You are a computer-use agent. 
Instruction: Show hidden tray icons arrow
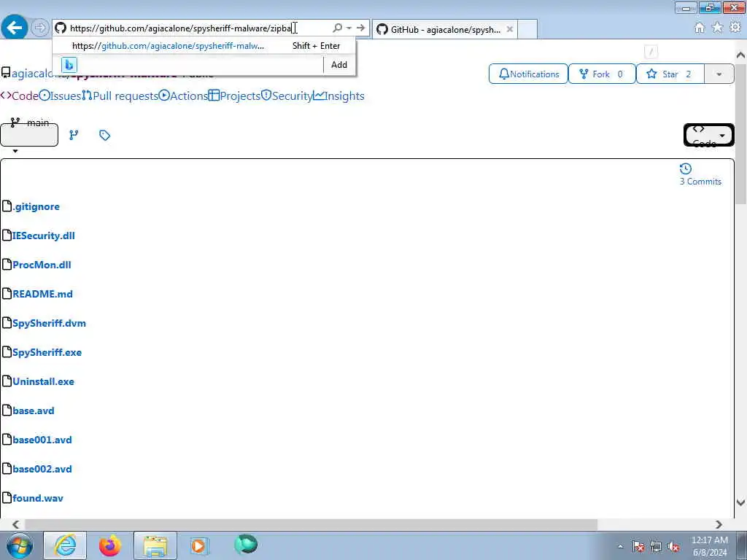(620, 547)
